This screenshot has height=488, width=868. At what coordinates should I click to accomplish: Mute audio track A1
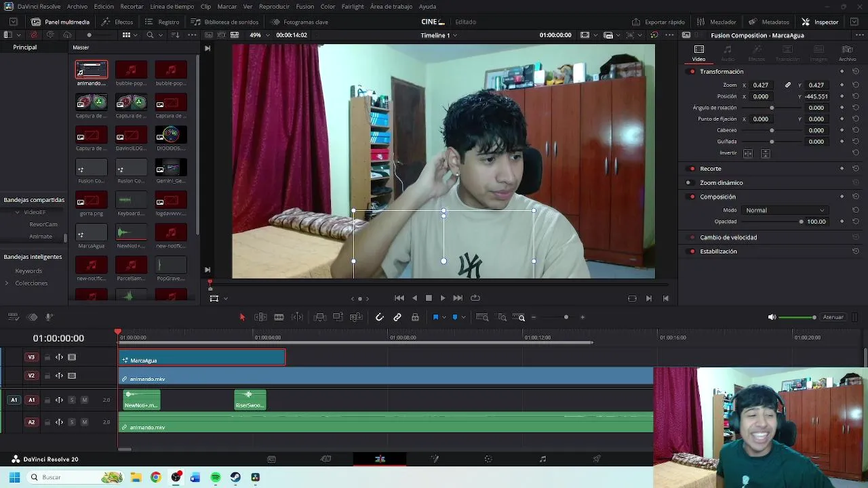coord(85,400)
